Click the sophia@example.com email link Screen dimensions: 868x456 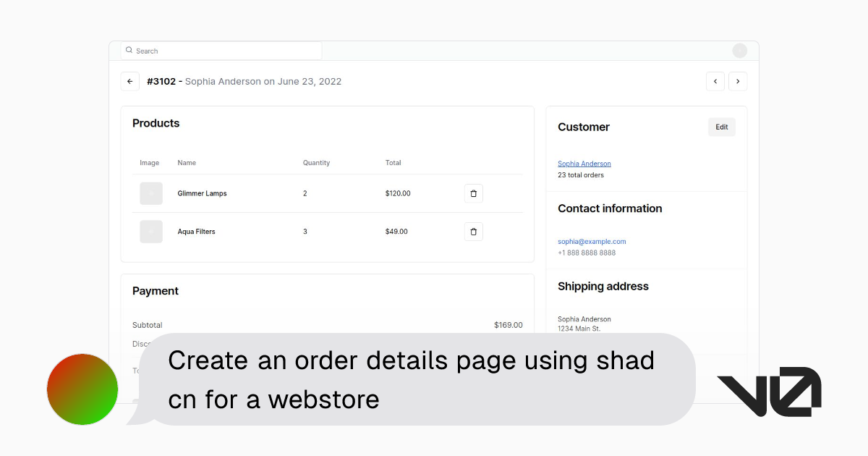tap(592, 241)
